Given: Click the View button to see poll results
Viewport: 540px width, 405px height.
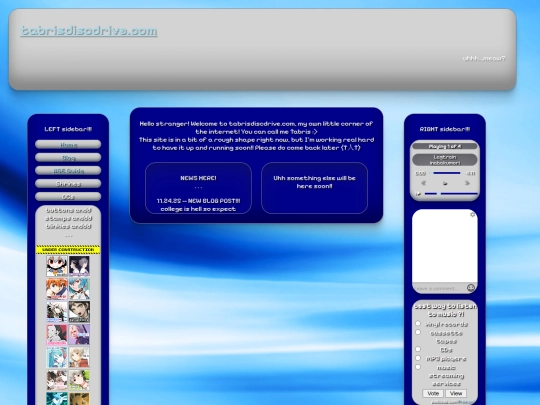Looking at the screenshot, I should tap(456, 393).
